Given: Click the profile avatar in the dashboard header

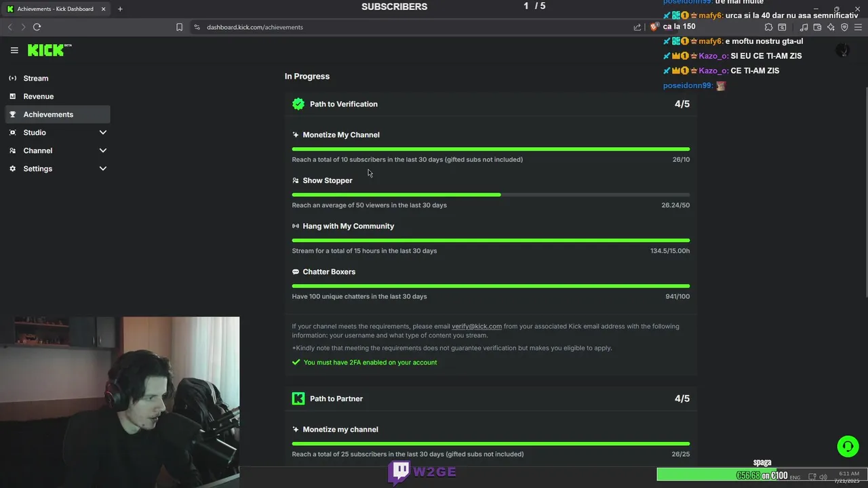Looking at the screenshot, I should click(843, 50).
